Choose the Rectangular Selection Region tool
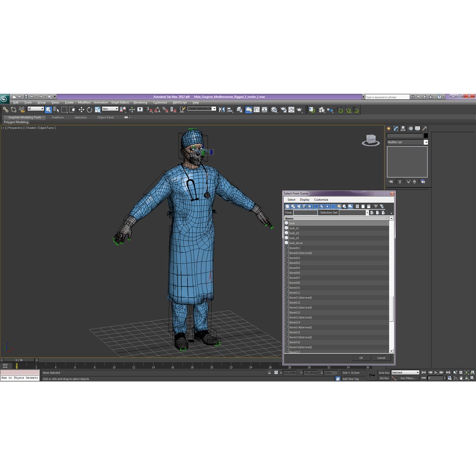 pos(64,110)
